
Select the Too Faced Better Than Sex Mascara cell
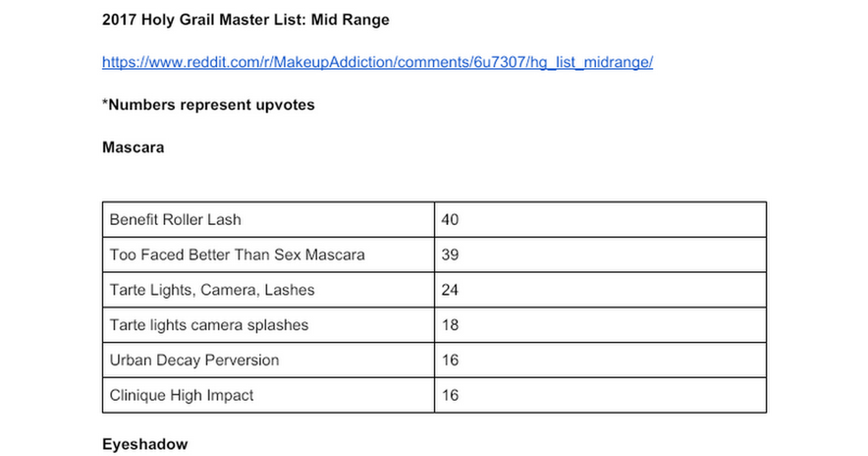[x=237, y=255]
